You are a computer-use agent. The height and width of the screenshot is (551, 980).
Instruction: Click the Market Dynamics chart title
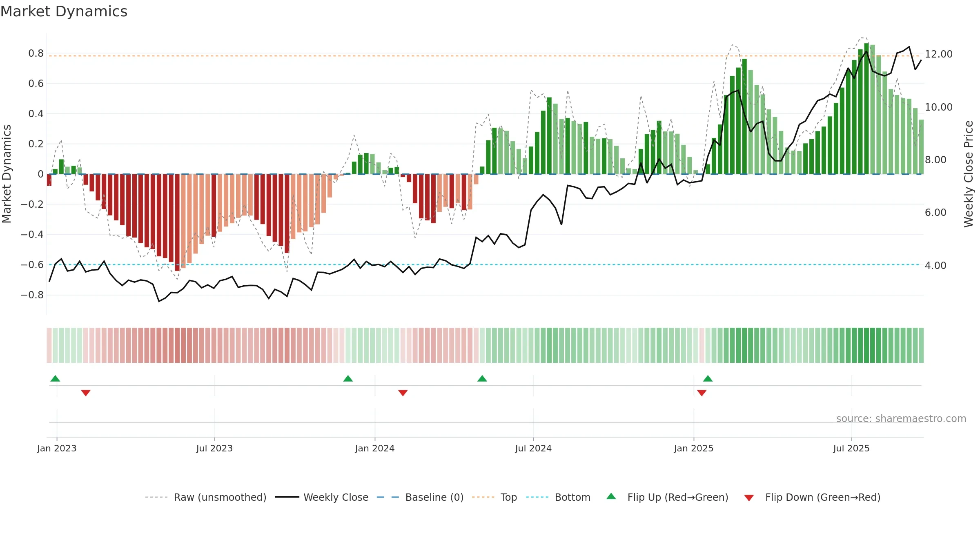[x=64, y=11]
